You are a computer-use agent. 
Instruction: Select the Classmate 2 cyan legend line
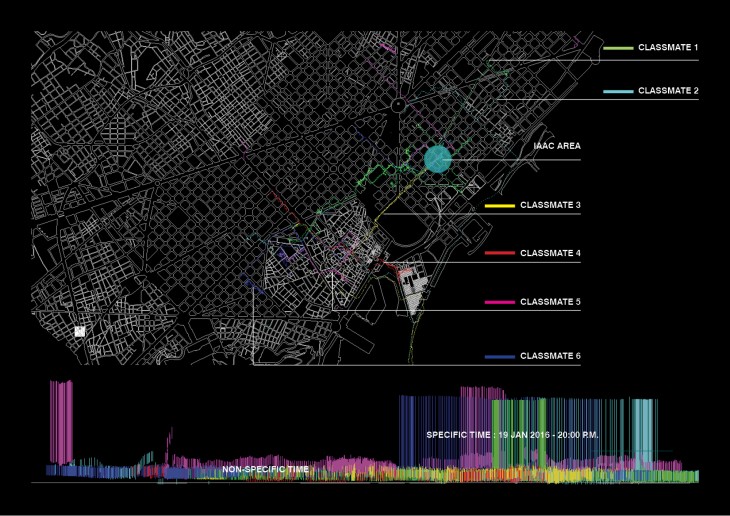(x=617, y=91)
